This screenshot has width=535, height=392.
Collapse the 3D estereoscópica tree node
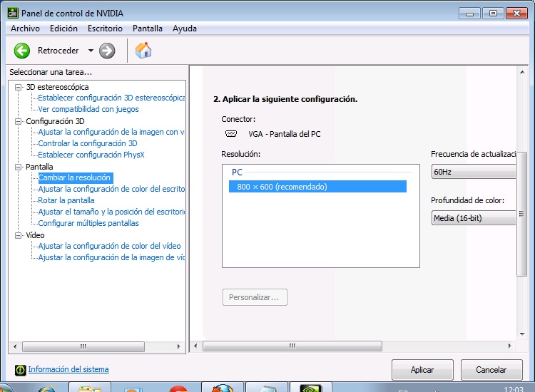(19, 87)
